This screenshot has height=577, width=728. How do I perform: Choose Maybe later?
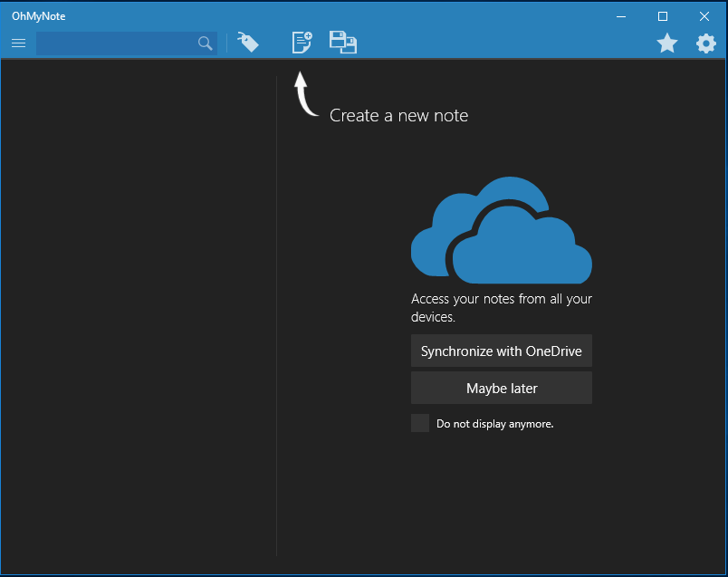502,388
